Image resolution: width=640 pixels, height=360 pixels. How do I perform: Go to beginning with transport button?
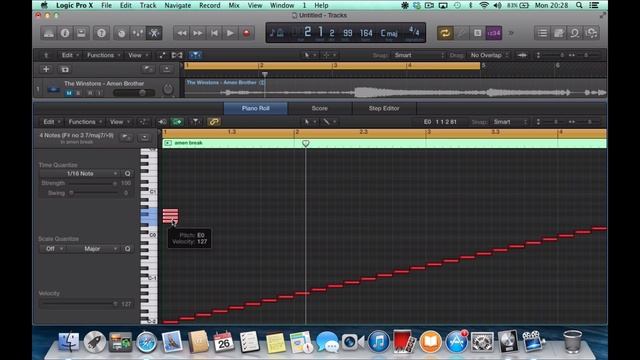(x=214, y=33)
